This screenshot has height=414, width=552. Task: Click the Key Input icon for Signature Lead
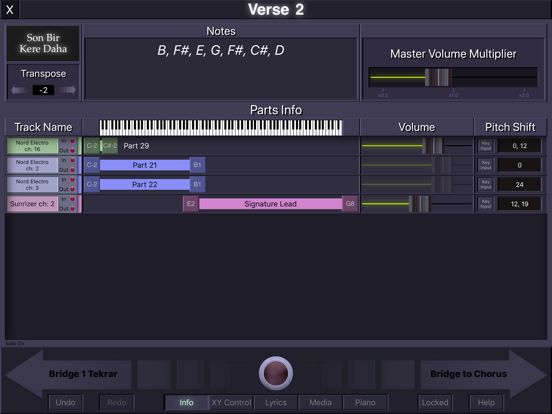tap(486, 204)
